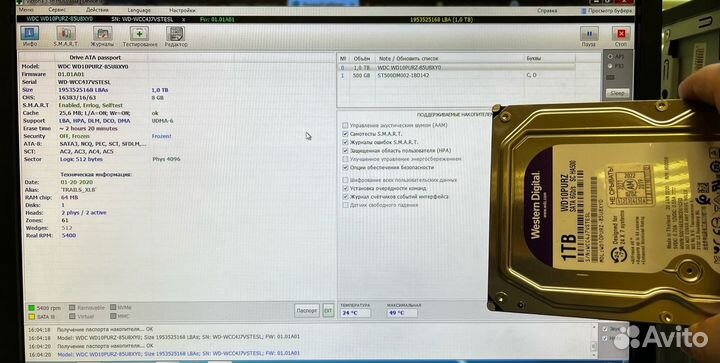Click the grey Virtual indicator
The height and width of the screenshot is (363, 720).
(73, 316)
